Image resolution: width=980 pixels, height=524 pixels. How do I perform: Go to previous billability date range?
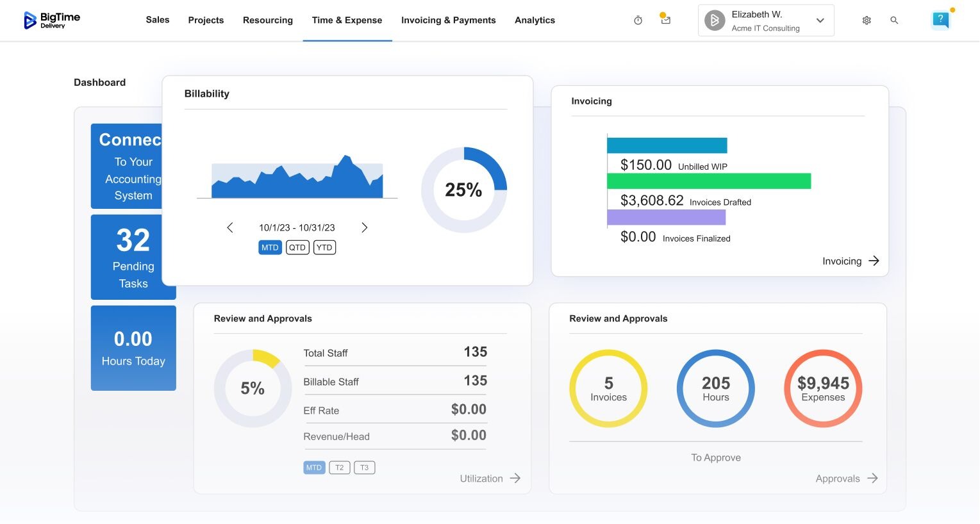click(x=230, y=227)
